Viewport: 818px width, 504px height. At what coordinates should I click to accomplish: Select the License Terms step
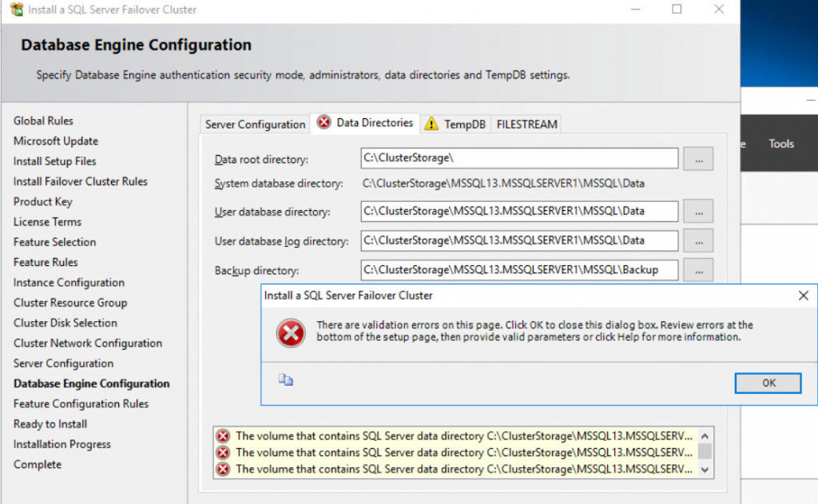[x=47, y=222]
